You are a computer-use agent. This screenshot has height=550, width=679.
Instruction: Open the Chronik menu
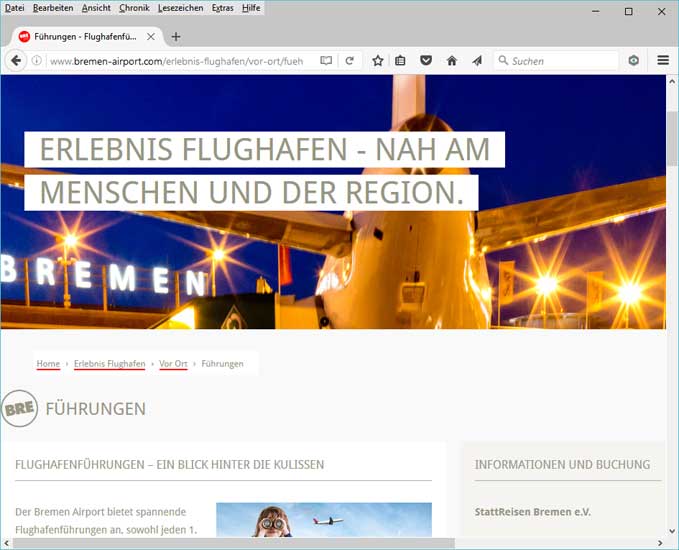tap(134, 8)
